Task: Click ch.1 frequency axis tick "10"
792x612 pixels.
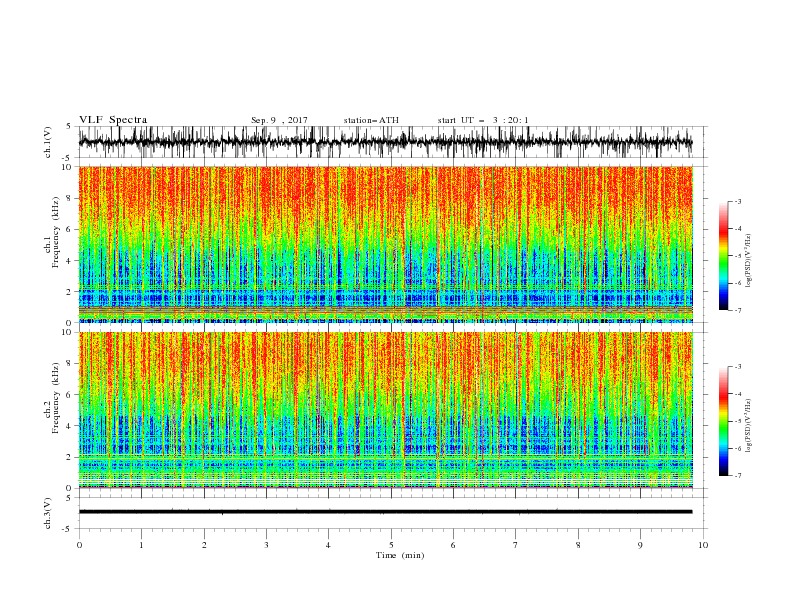Action: 67,166
